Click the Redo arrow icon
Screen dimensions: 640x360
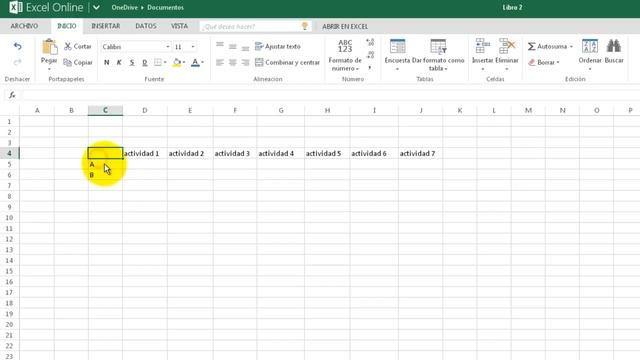[18, 62]
